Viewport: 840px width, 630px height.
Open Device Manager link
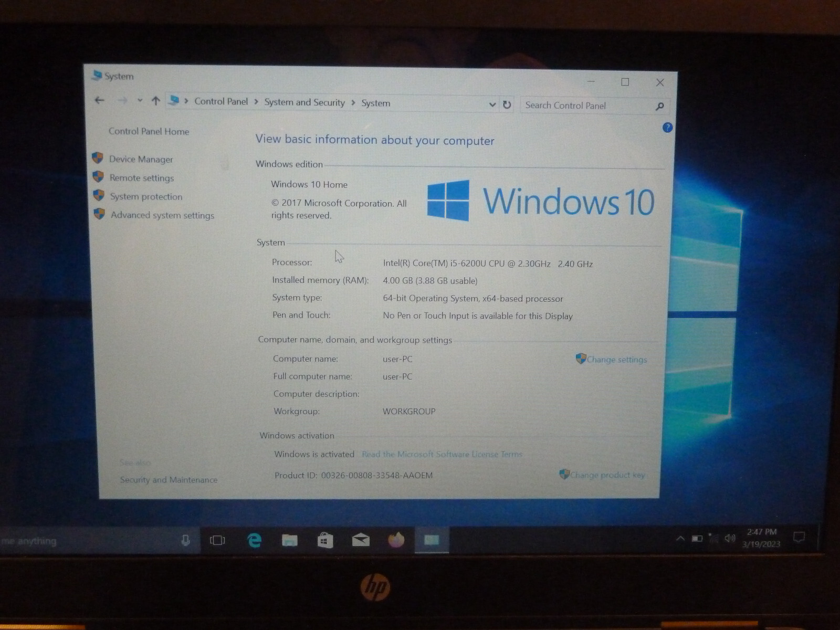pos(141,159)
